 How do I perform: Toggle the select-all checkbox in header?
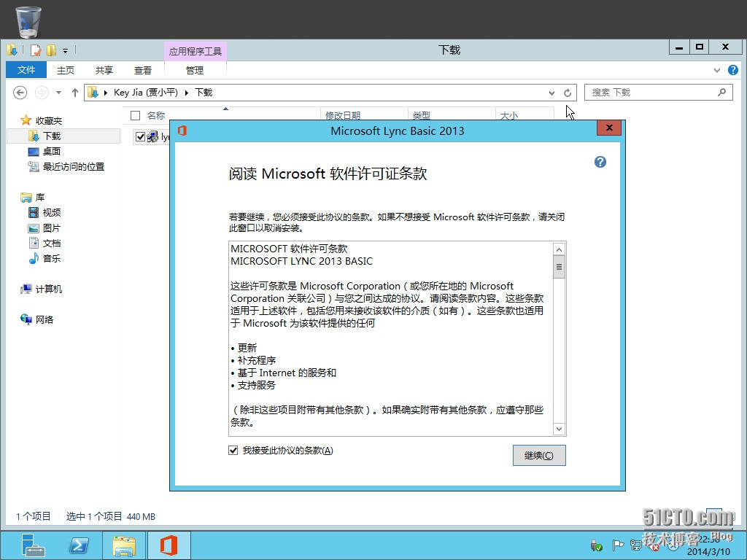pyautogui.click(x=135, y=116)
